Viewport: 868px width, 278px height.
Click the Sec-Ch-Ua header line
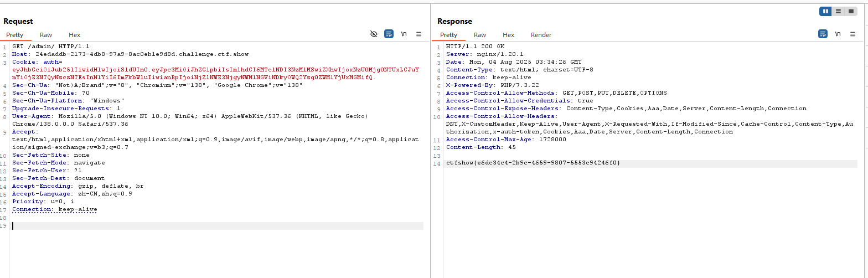[x=157, y=85]
